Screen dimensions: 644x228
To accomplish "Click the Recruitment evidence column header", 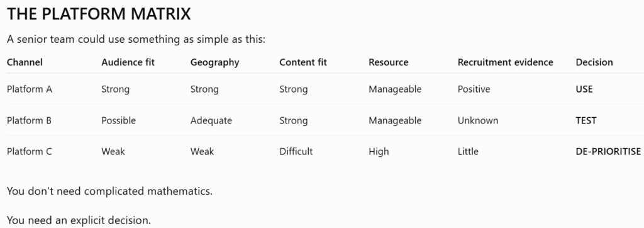I will coord(506,62).
